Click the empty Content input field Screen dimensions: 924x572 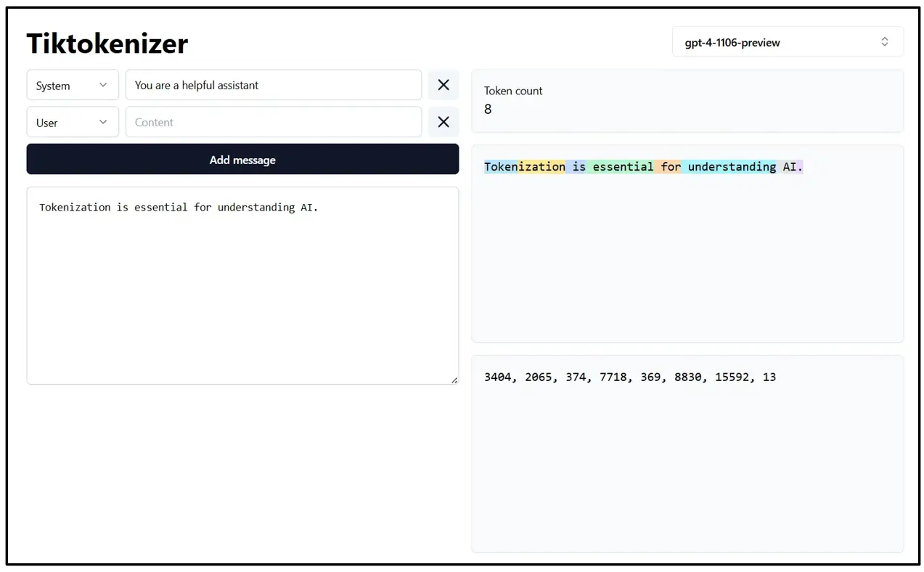(x=274, y=122)
